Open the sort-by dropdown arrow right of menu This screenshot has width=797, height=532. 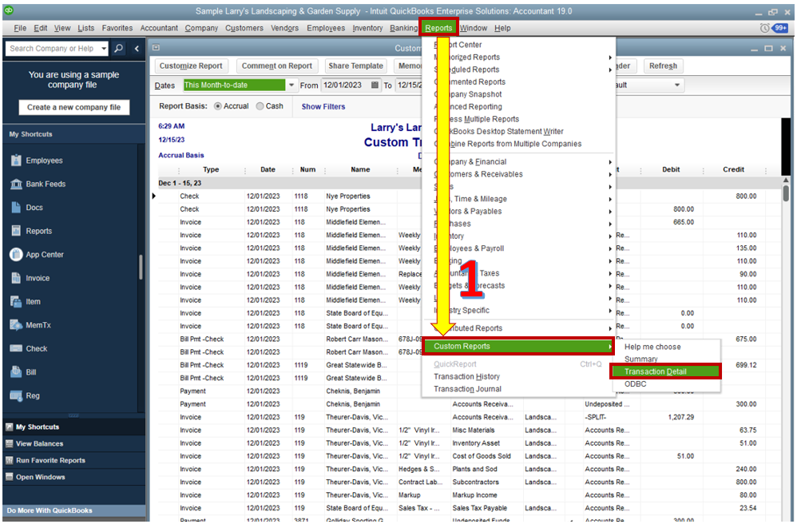tap(676, 85)
